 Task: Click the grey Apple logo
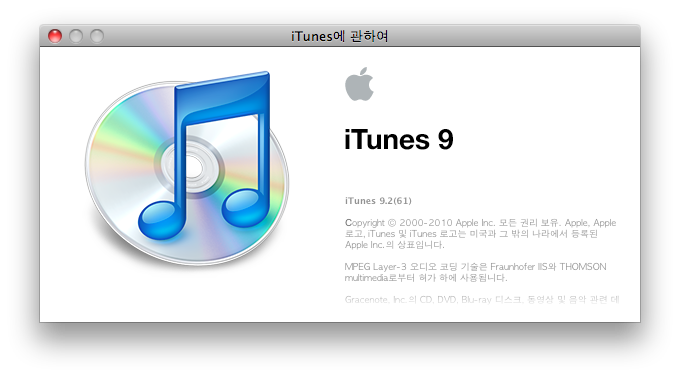click(x=359, y=84)
